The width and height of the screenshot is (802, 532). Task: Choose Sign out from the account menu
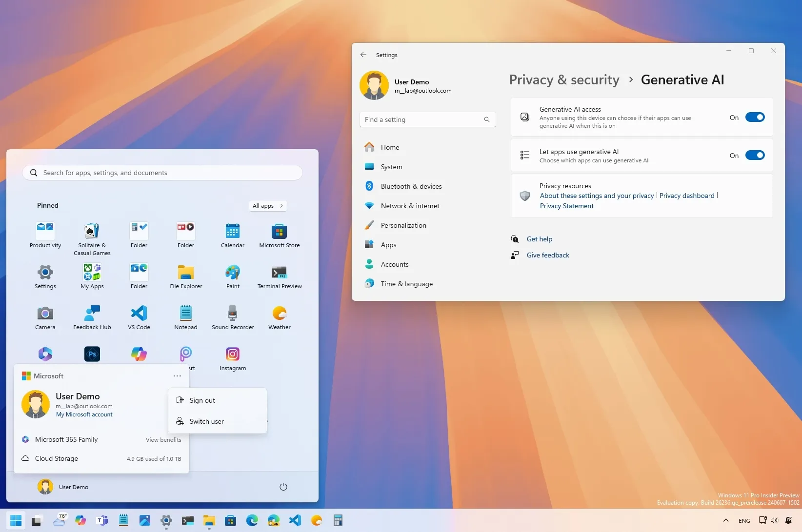pyautogui.click(x=201, y=400)
